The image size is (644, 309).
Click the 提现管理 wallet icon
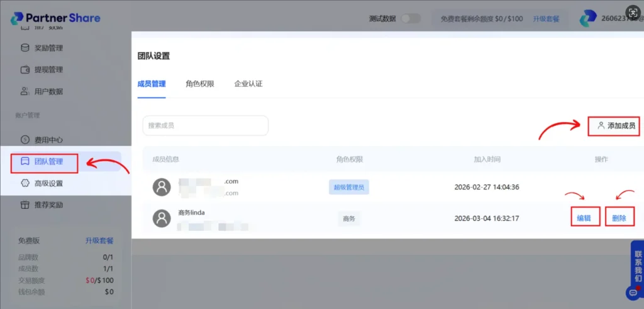[x=25, y=70]
